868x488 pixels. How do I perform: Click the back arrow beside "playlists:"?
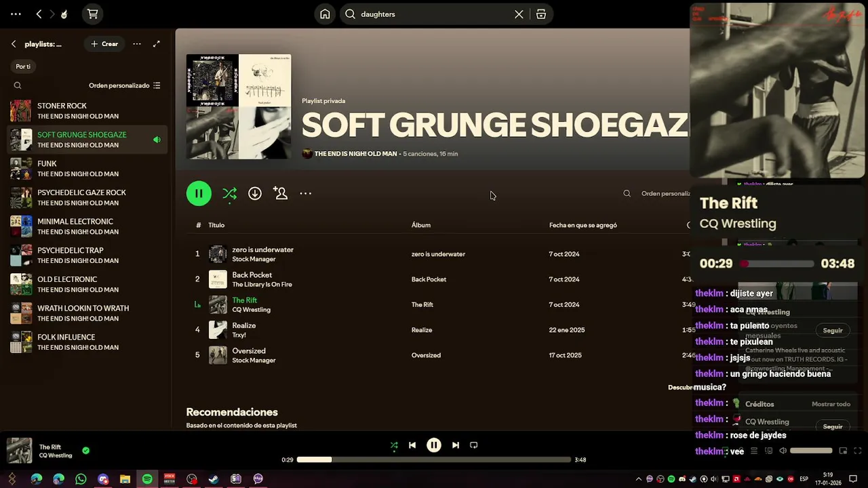14,44
